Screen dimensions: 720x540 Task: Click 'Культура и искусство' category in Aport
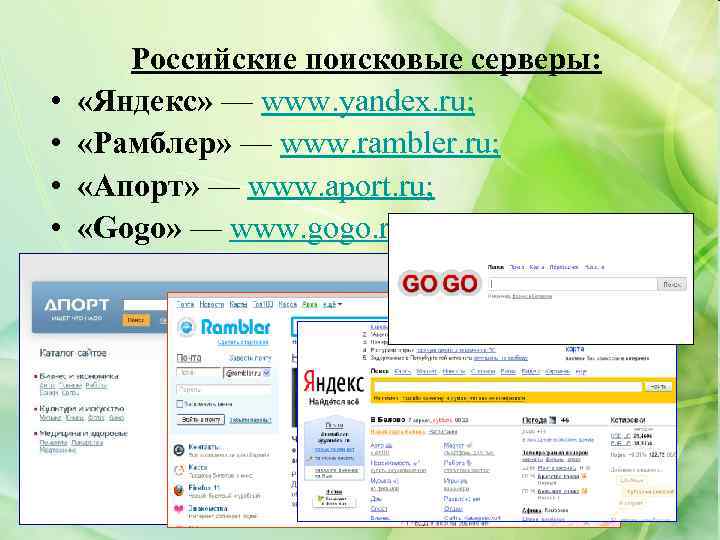click(82, 408)
